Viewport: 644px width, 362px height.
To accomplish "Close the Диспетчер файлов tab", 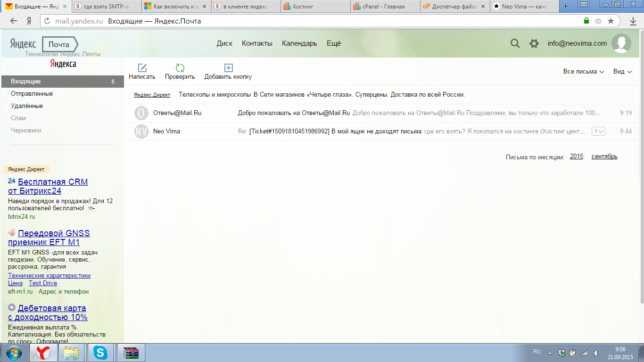I will coord(483,7).
